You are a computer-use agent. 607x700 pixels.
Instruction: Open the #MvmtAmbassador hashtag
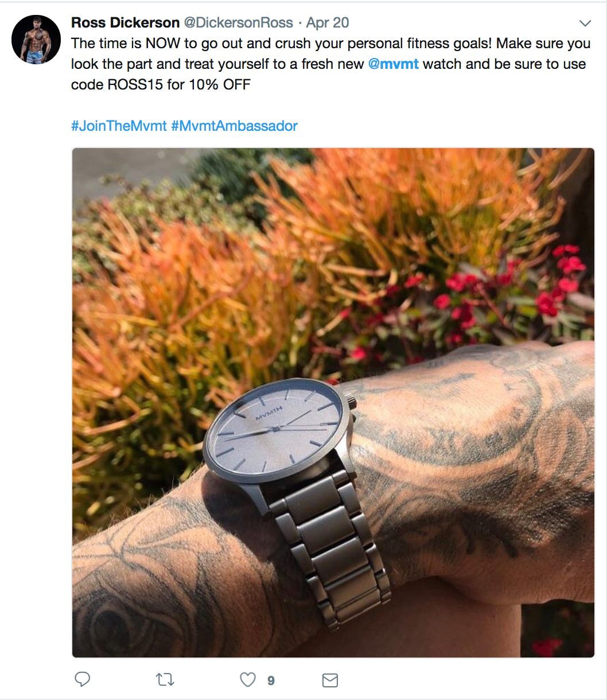point(234,126)
